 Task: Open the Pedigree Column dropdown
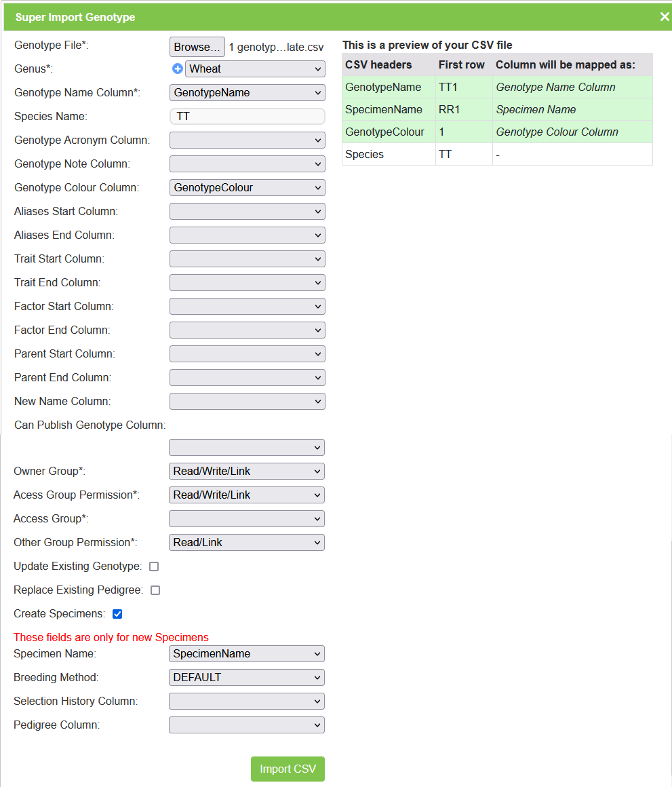coord(246,725)
